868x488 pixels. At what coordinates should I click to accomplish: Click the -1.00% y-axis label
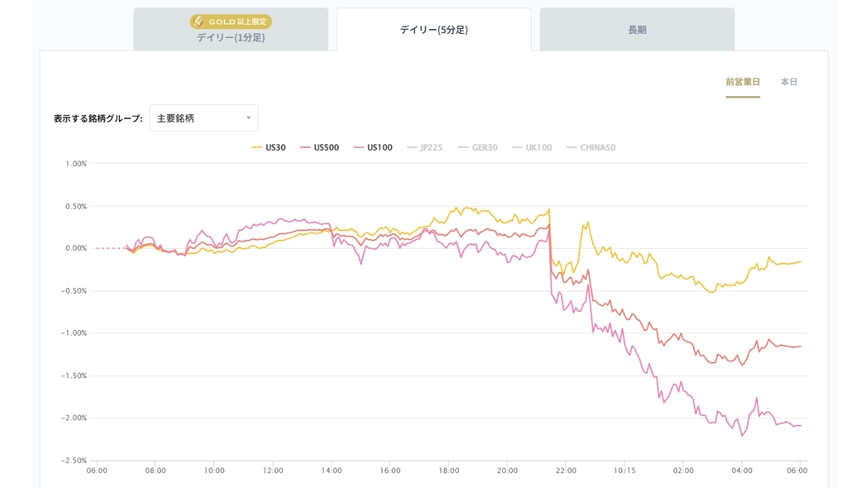coord(75,333)
